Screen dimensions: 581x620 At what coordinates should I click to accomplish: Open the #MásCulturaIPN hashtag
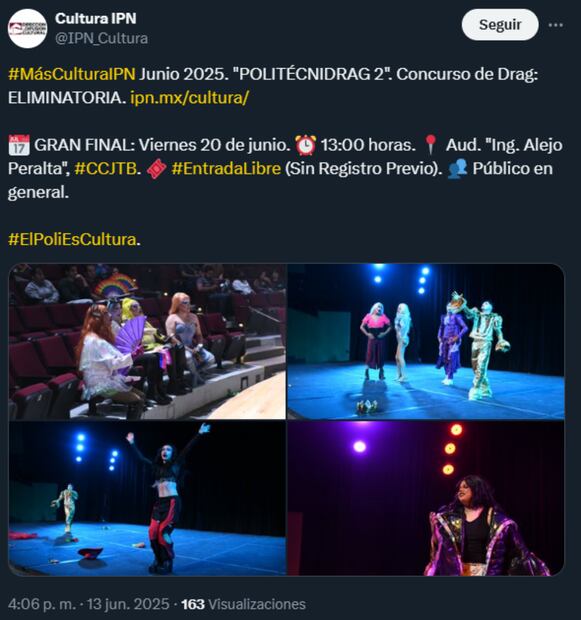point(72,74)
